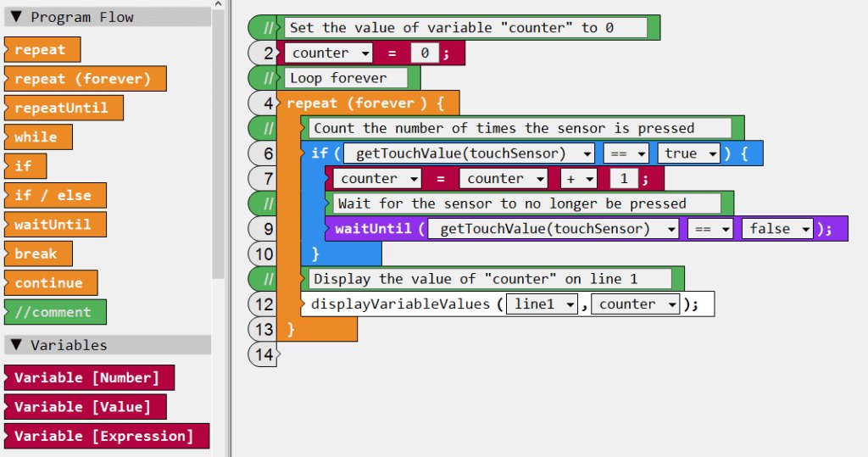
Task: Select the waitUntil keyword on line 9
Action: point(374,229)
